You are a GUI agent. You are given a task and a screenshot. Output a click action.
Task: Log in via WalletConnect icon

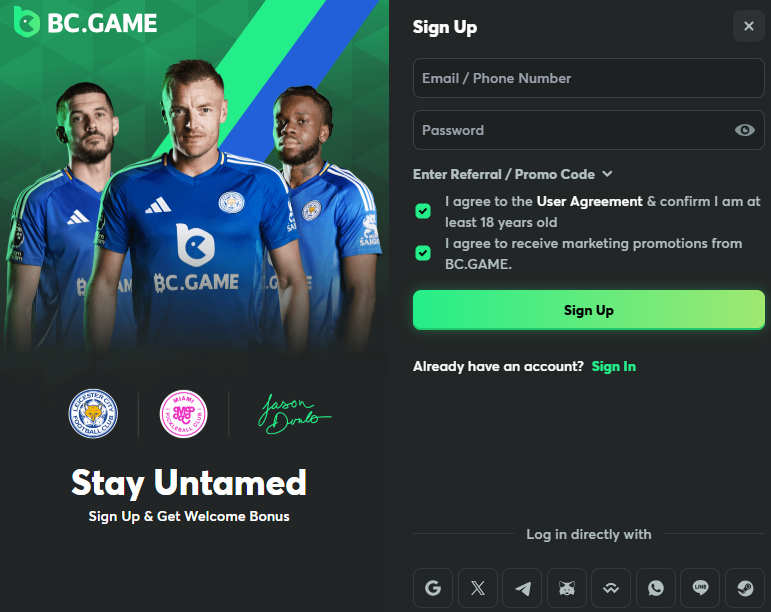coord(611,588)
